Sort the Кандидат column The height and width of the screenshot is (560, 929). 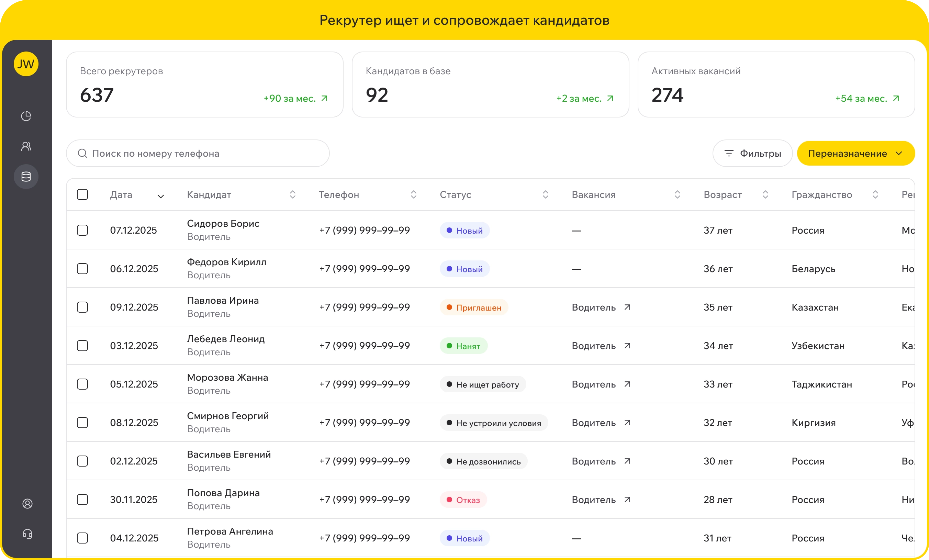pos(293,194)
